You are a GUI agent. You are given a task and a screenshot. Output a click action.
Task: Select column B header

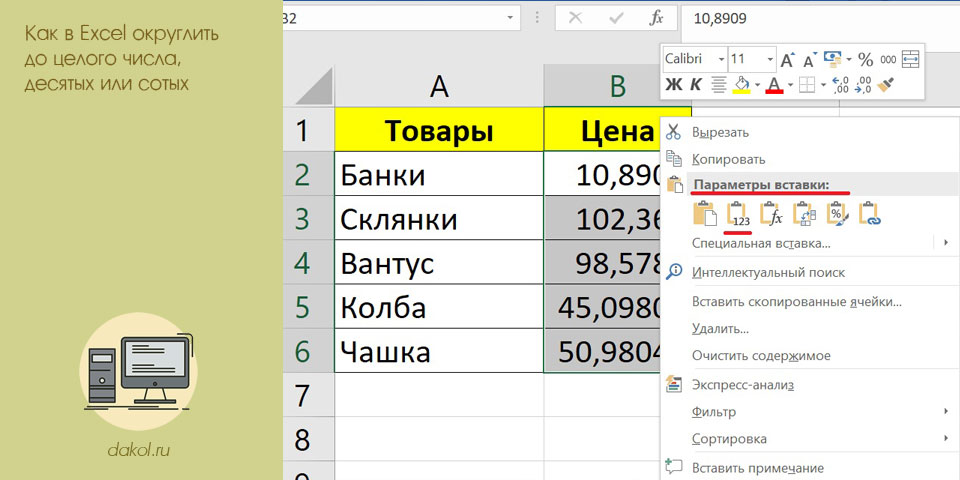pos(618,86)
